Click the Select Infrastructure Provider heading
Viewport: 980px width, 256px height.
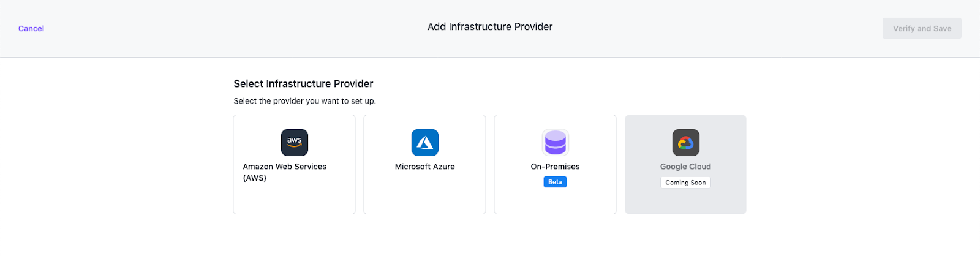coord(303,84)
